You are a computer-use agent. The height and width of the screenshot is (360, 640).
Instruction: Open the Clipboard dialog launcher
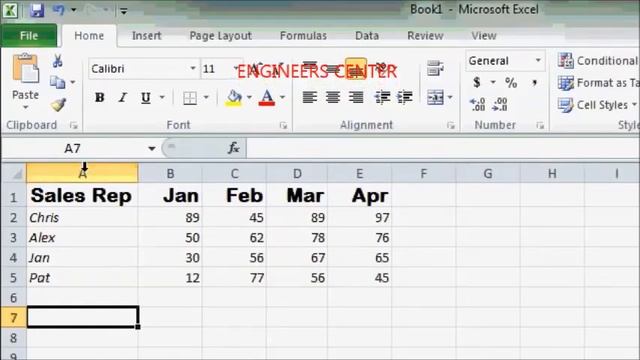pyautogui.click(x=73, y=126)
